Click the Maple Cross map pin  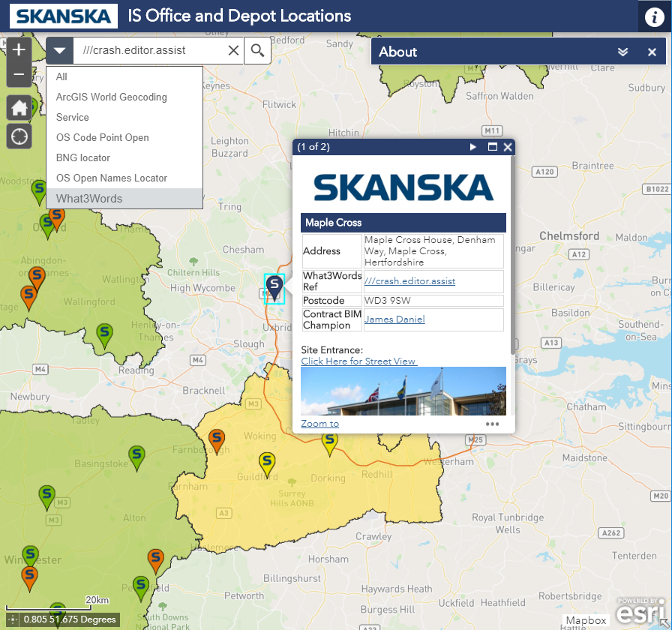click(275, 286)
